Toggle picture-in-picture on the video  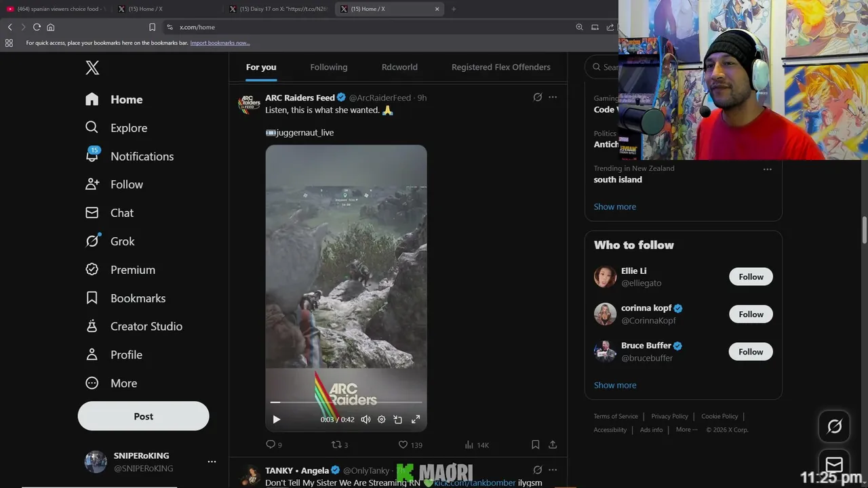coord(398,420)
